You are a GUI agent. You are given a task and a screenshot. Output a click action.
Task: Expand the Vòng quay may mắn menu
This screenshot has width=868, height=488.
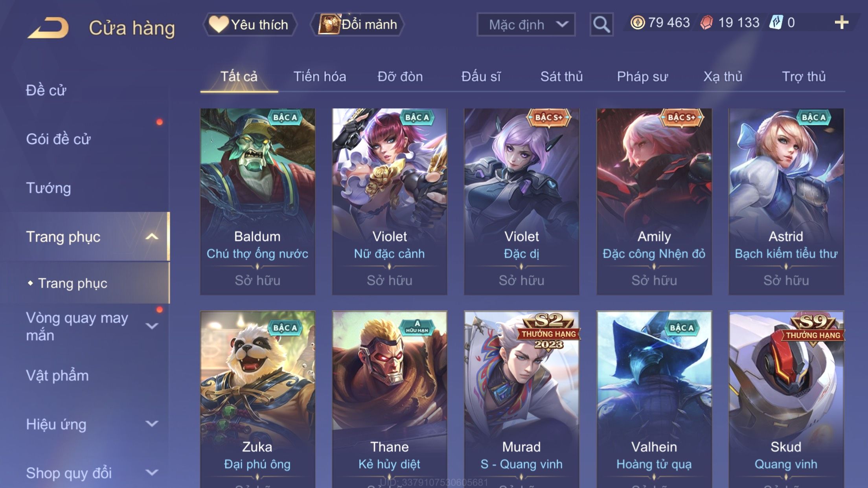click(152, 326)
